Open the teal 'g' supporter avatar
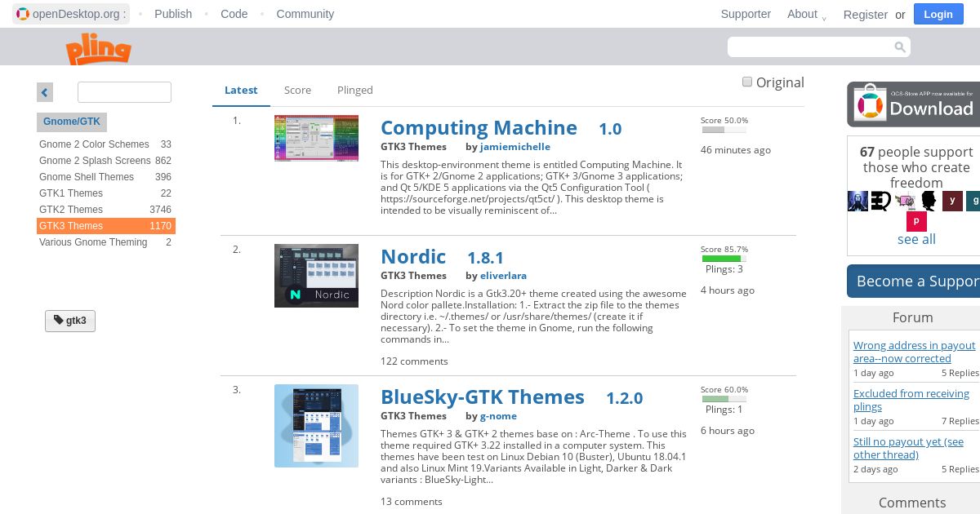 (x=973, y=201)
